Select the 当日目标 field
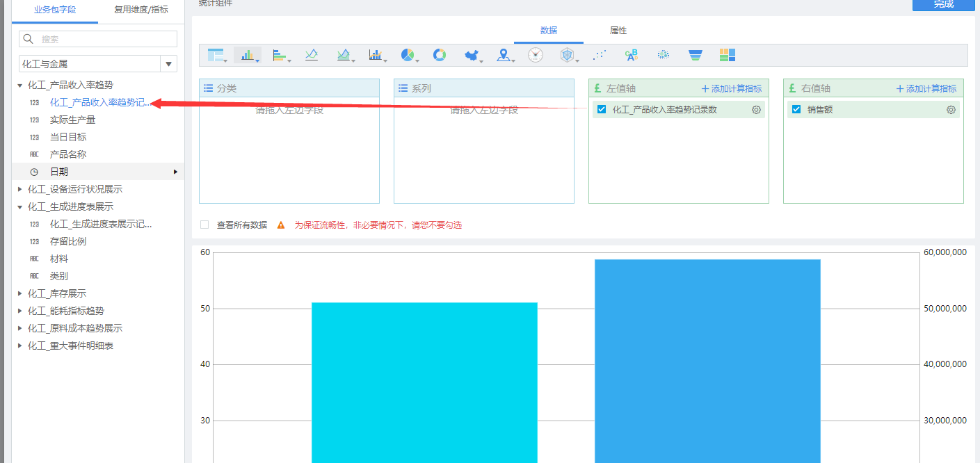 tap(68, 137)
